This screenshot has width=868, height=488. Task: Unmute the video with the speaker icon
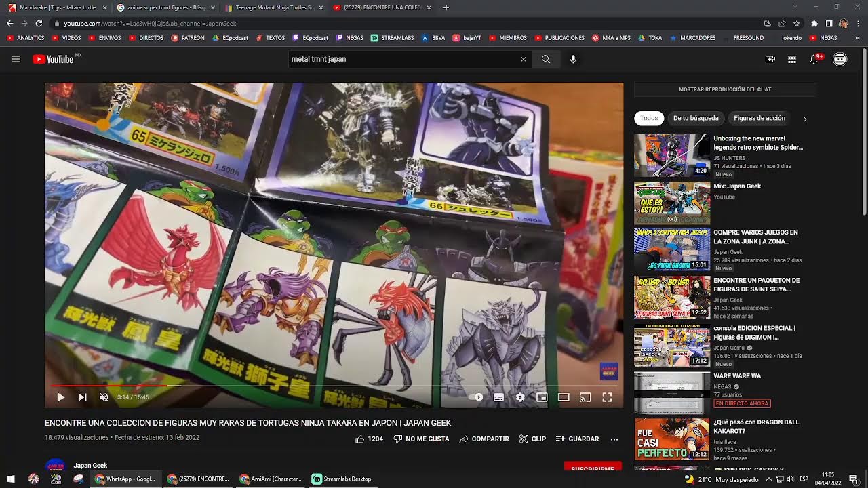[104, 397]
